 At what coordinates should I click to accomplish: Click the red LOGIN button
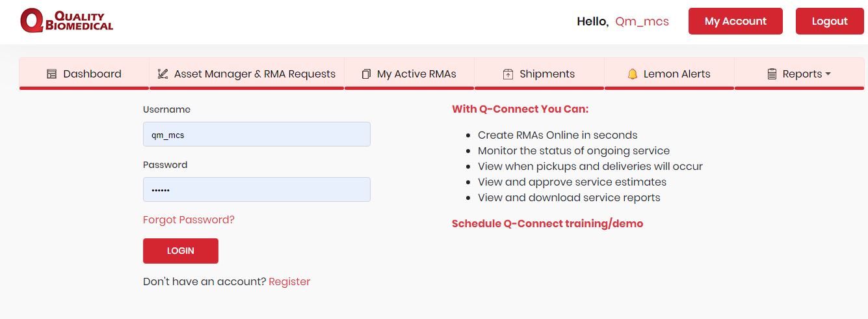pos(181,251)
